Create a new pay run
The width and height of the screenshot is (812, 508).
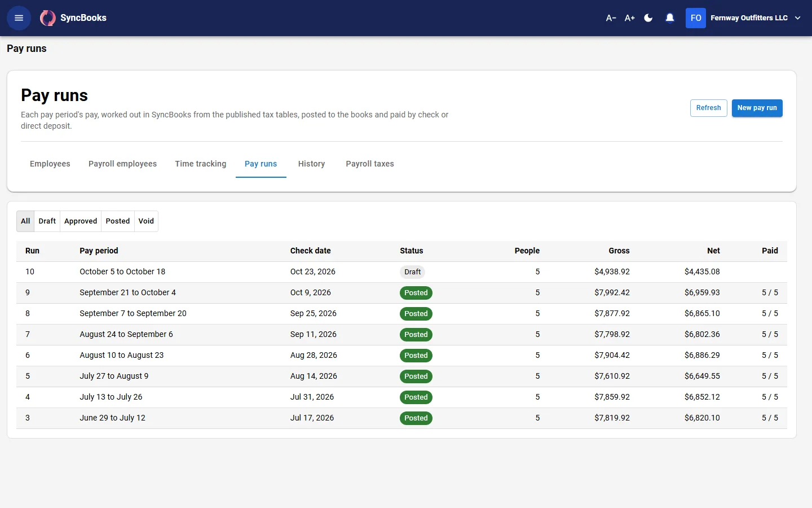click(x=757, y=108)
